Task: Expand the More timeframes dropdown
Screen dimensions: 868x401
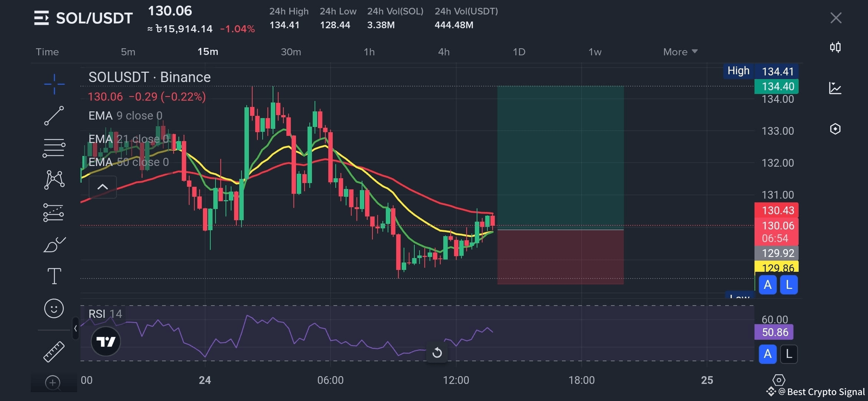Action: (x=680, y=52)
